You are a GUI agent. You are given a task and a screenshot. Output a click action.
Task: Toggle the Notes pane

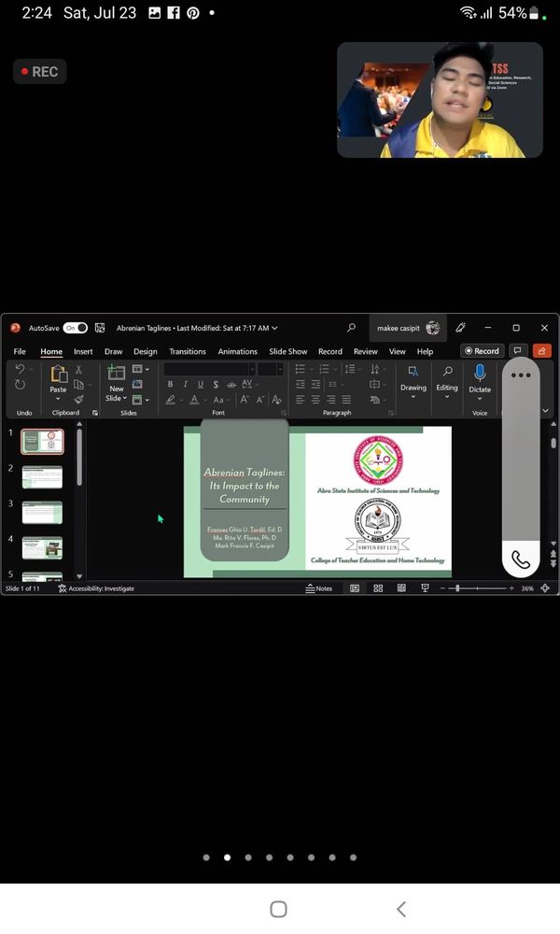point(319,588)
